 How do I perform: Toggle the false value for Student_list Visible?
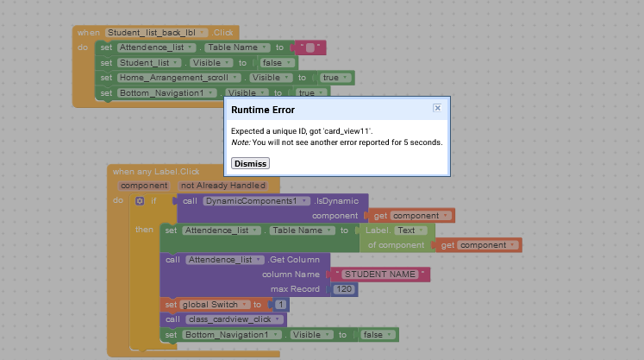[x=278, y=62]
